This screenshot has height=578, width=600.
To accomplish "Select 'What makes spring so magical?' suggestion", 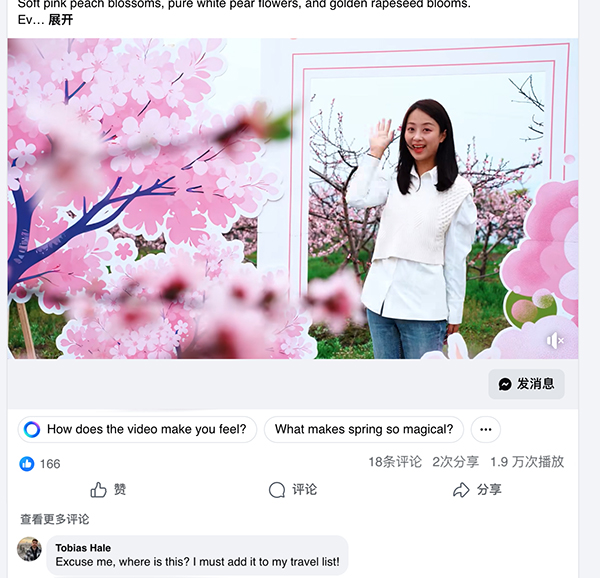I will coord(364,429).
